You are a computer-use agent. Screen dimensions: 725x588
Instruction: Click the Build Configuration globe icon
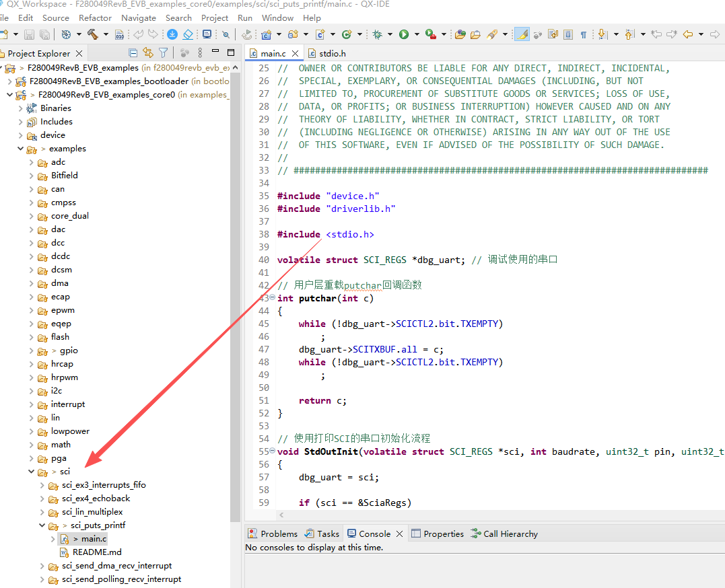(66, 34)
